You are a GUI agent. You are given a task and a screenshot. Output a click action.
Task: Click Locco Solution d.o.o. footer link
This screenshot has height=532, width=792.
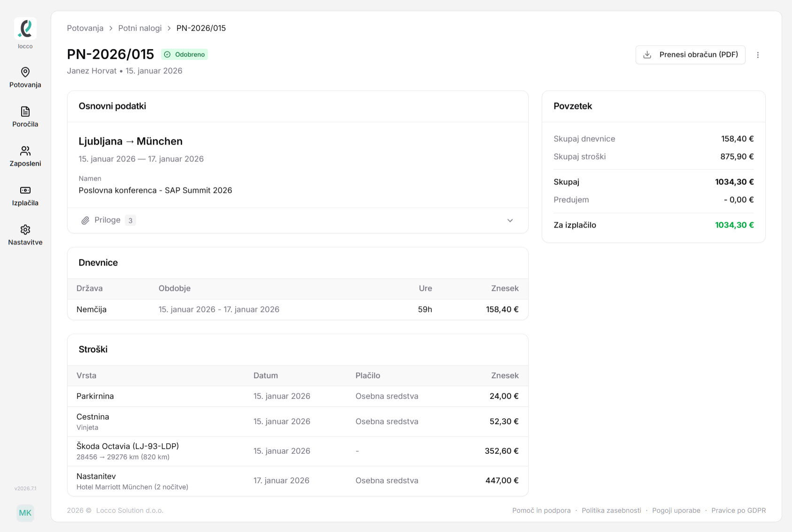pyautogui.click(x=130, y=510)
